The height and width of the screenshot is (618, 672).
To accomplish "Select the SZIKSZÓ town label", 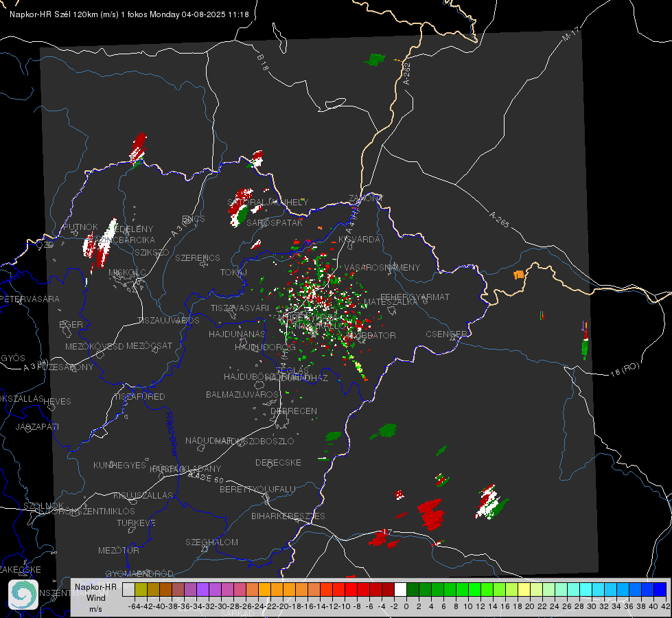I will 152,252.
